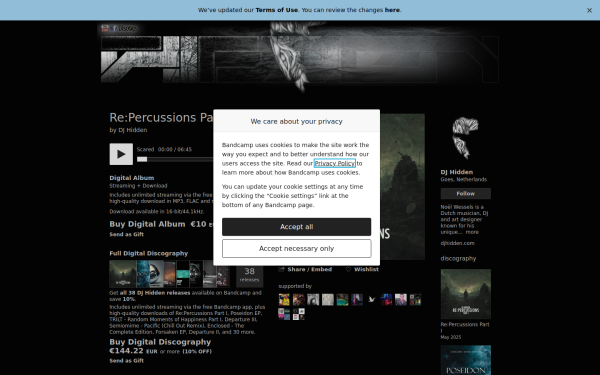Send discography as gift
This screenshot has height=375, width=600.
[x=127, y=360]
